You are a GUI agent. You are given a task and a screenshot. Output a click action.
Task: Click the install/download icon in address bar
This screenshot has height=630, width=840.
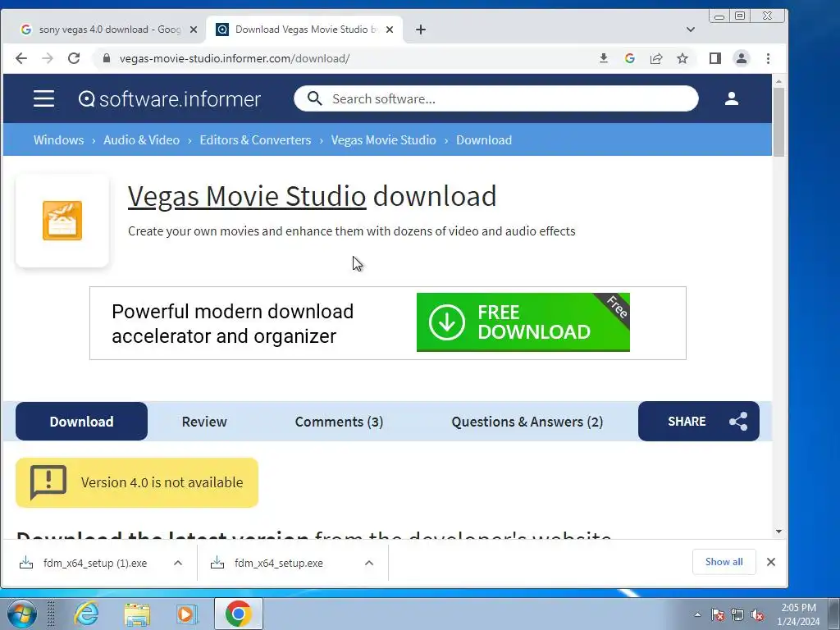point(604,58)
